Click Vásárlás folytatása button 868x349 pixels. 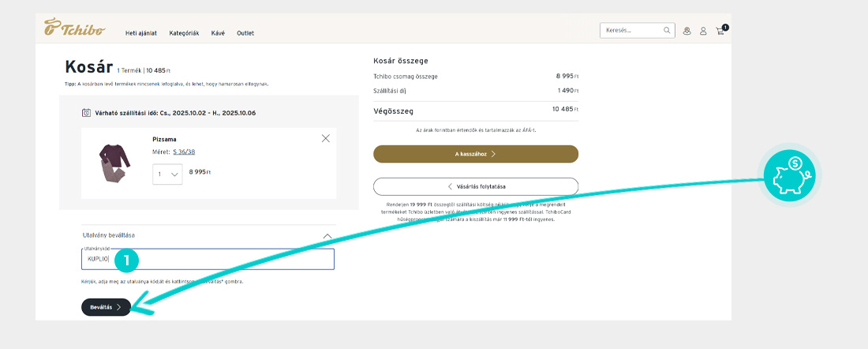475,186
